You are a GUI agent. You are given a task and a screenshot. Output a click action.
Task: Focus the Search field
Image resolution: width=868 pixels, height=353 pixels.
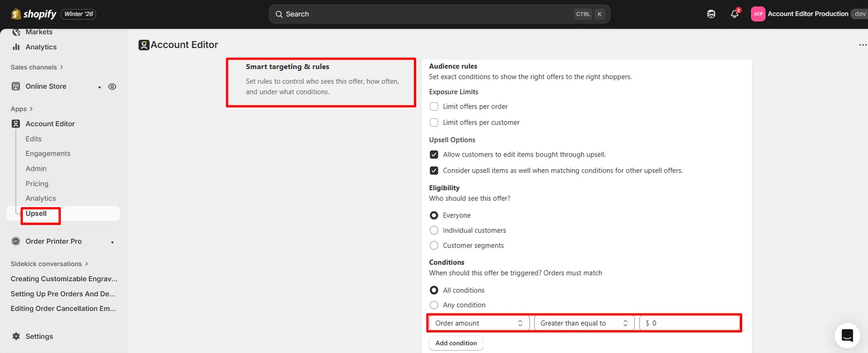[x=439, y=14]
